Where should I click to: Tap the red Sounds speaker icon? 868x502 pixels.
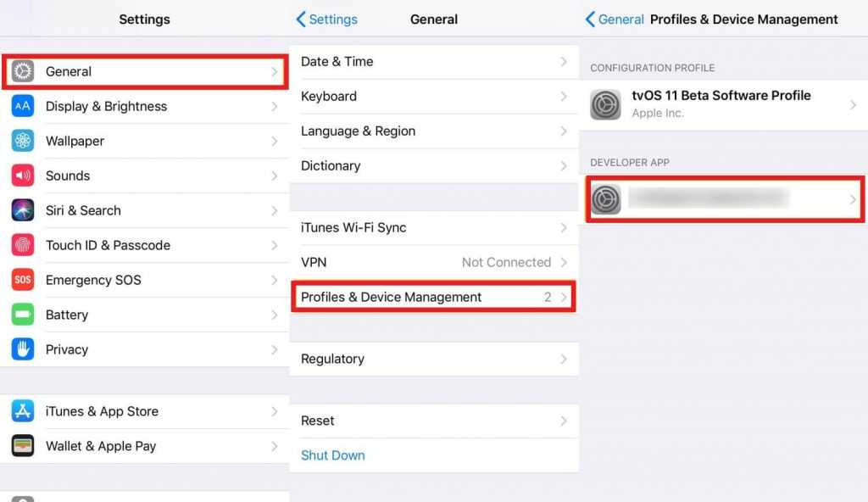tap(23, 176)
